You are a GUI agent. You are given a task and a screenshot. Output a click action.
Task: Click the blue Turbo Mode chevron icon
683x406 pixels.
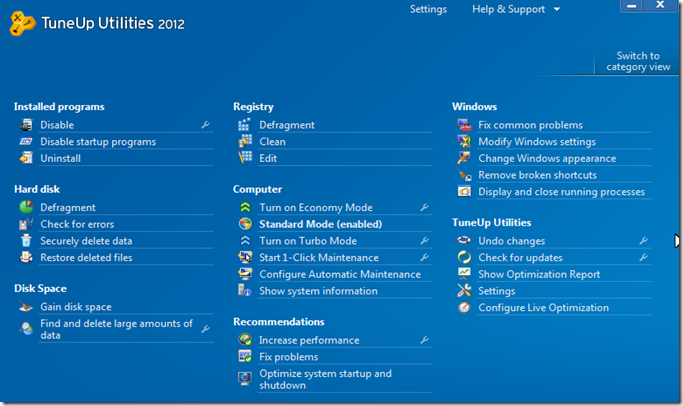245,240
